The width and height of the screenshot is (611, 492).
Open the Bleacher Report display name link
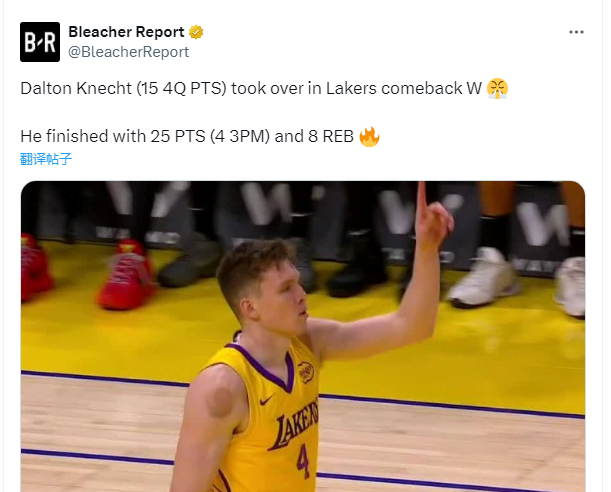(x=126, y=32)
